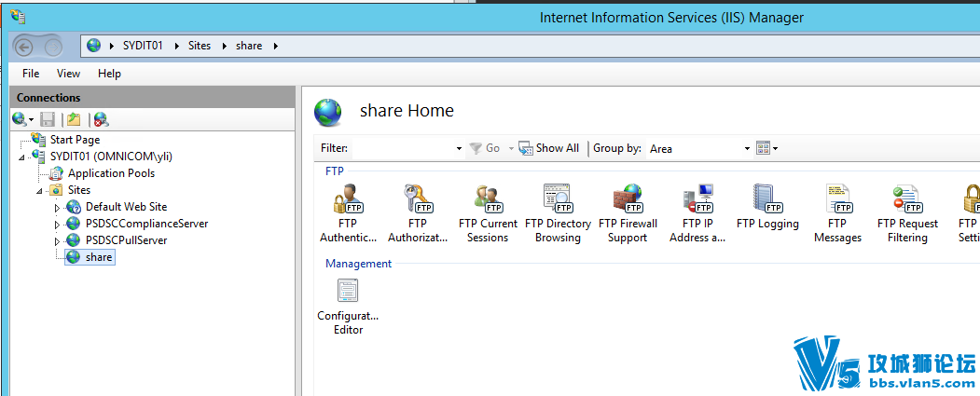
Task: Expand the Default Web Site node
Action: [57, 208]
